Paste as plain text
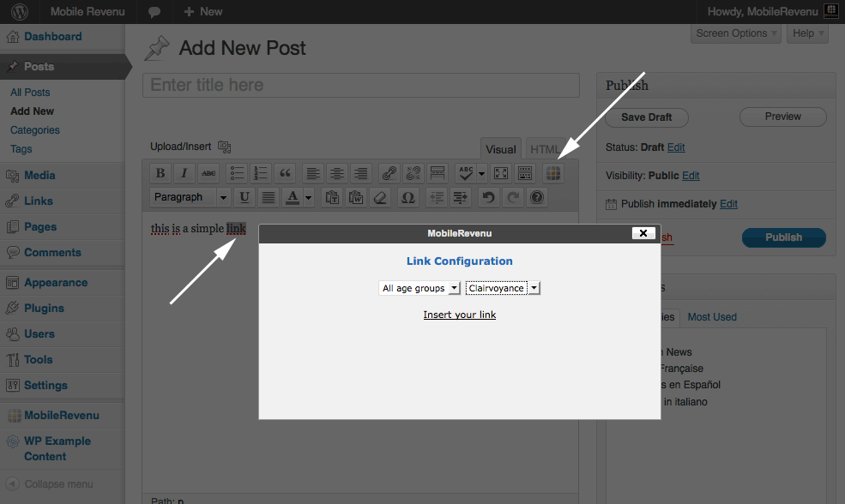The width and height of the screenshot is (845, 504). coord(332,198)
